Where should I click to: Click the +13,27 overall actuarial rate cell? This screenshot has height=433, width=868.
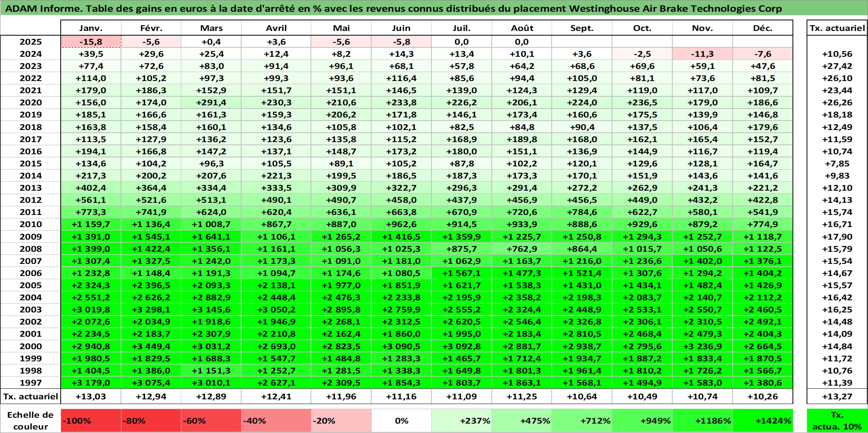coord(837,396)
